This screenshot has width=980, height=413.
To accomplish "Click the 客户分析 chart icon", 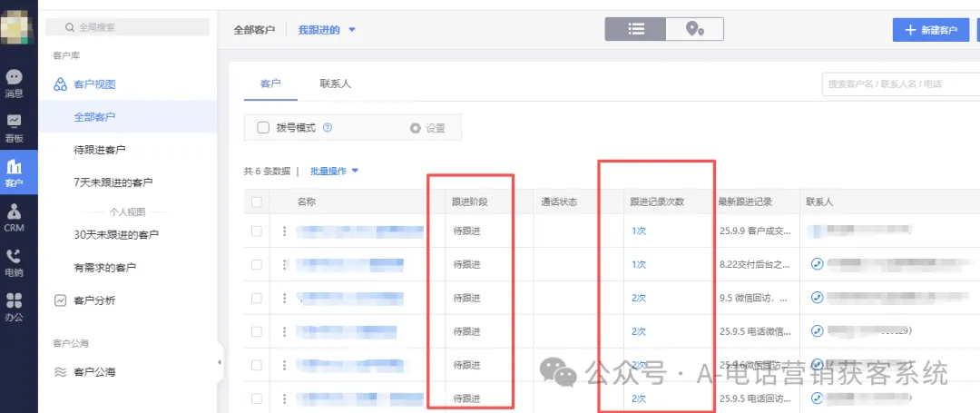I will coord(60,300).
